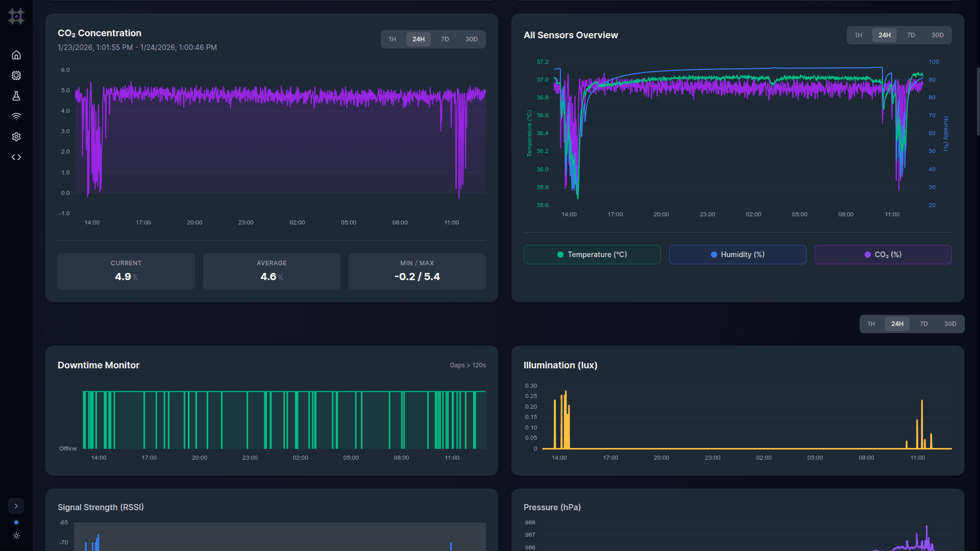Hide the Temperature (°C) series in All Sensors Overview

[x=592, y=254]
